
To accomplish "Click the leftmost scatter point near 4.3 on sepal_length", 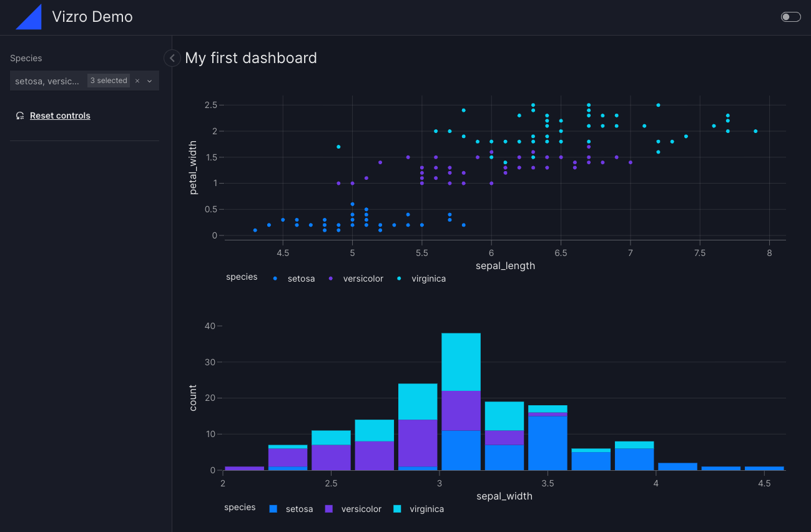I will (255, 230).
